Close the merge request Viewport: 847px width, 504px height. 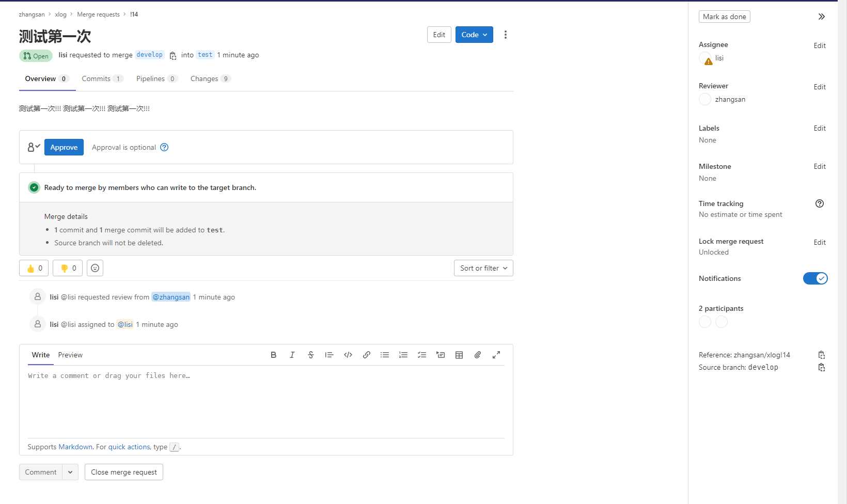[123, 471]
